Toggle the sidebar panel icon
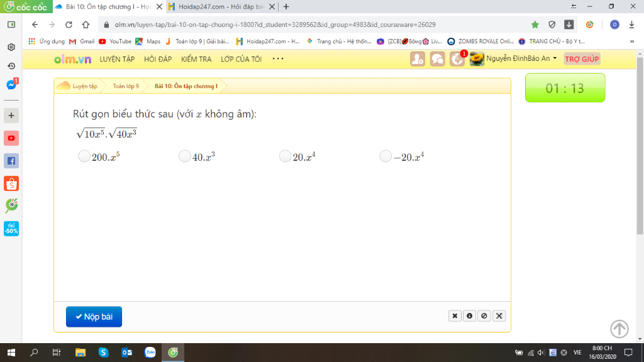644x362 pixels. coord(11,25)
